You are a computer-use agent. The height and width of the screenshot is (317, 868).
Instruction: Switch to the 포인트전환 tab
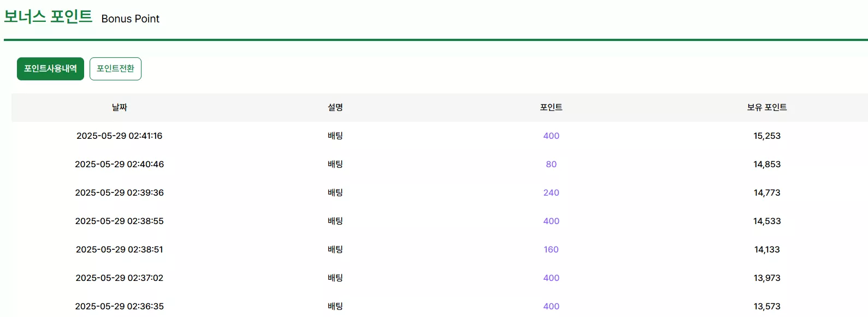(x=115, y=69)
